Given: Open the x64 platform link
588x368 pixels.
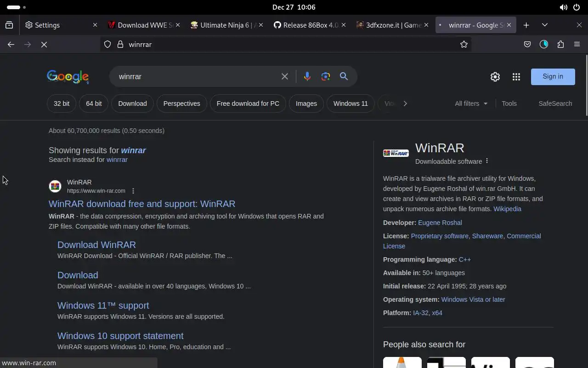Looking at the screenshot, I should [x=437, y=313].
